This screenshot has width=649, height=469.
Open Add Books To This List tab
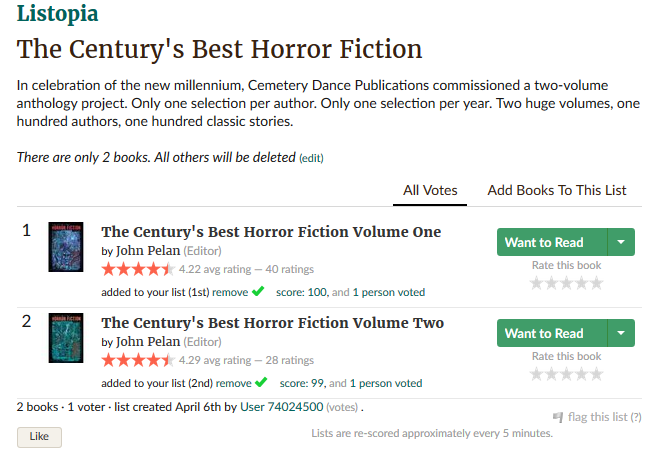(x=557, y=190)
